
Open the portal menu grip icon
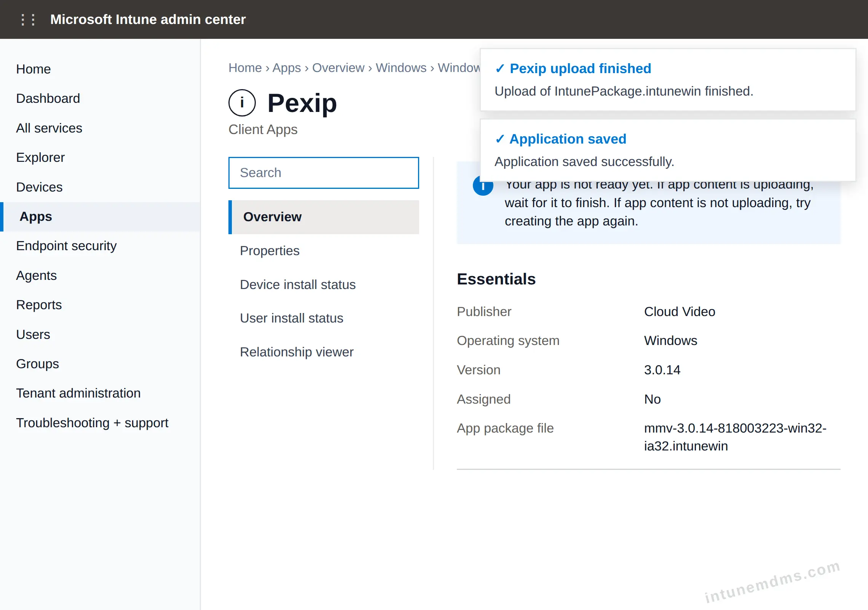click(x=28, y=19)
